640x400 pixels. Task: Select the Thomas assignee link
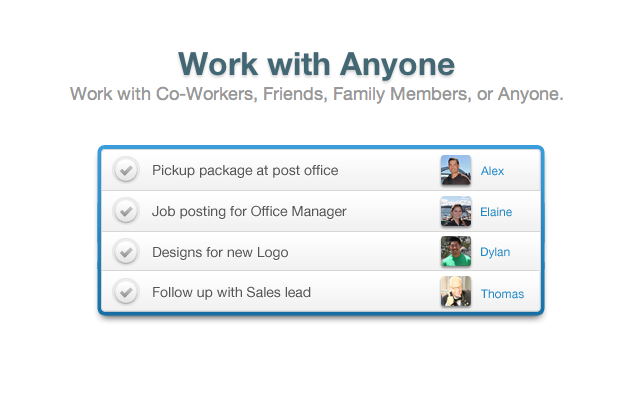[x=502, y=294]
